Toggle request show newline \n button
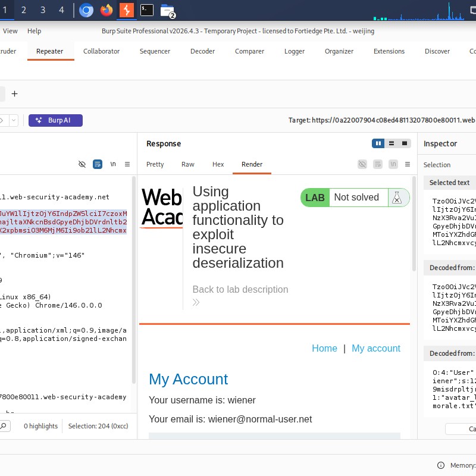The width and height of the screenshot is (476, 476). coord(113,164)
